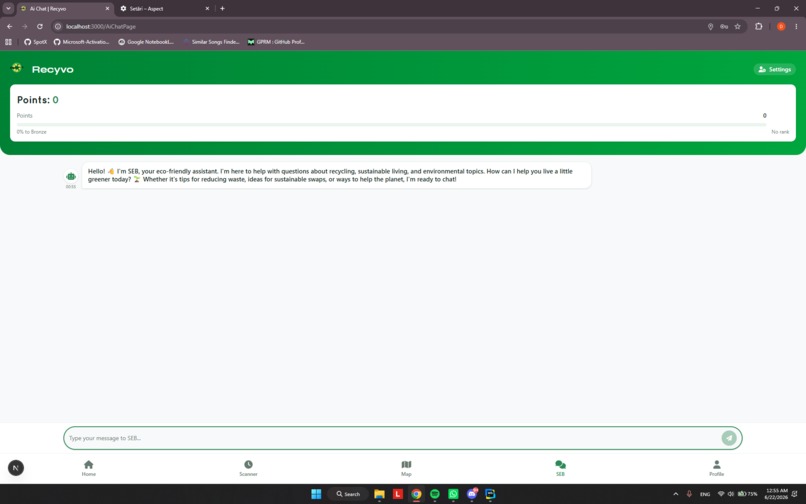Click the taskbar Search box
Image resolution: width=806 pixels, height=504 pixels.
348,494
